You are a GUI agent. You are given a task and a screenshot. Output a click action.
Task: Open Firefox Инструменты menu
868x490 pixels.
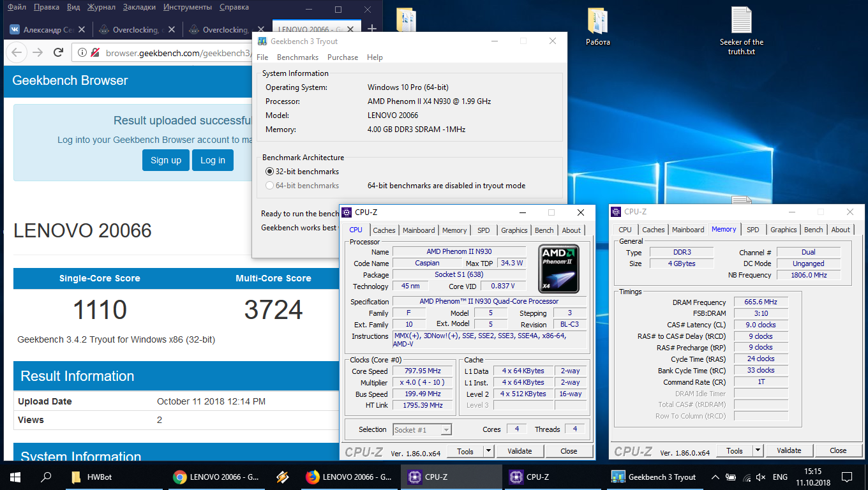click(188, 7)
